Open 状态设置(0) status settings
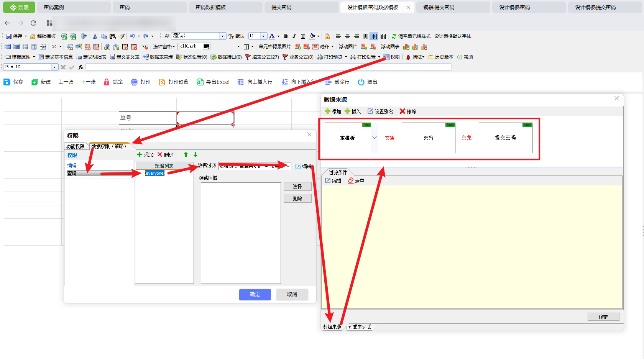644x359 pixels. coord(192,57)
